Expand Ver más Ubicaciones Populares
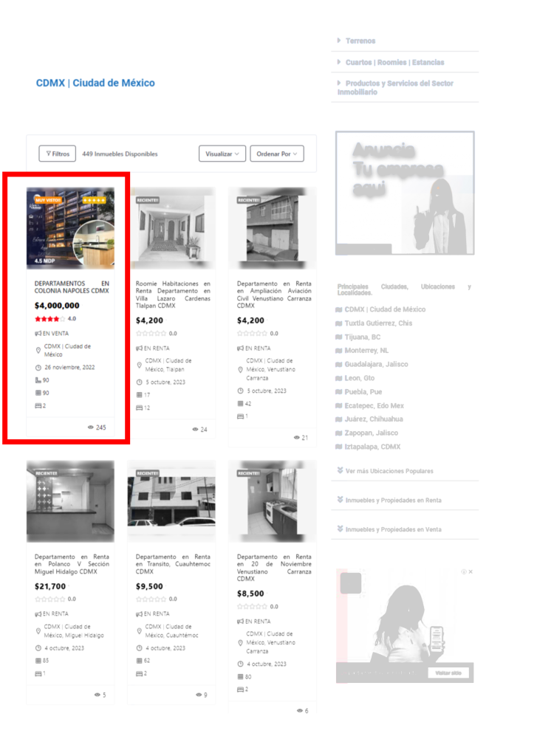The image size is (537, 756). pos(389,471)
